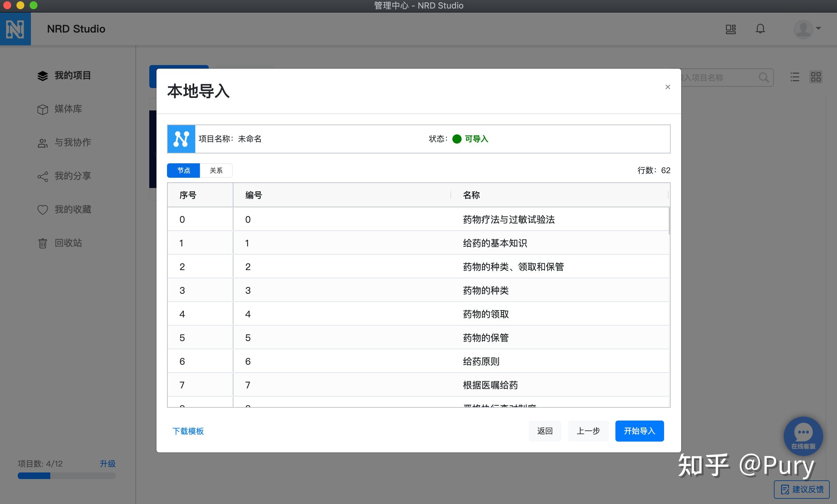Click the search magnifier in project search

point(764,78)
